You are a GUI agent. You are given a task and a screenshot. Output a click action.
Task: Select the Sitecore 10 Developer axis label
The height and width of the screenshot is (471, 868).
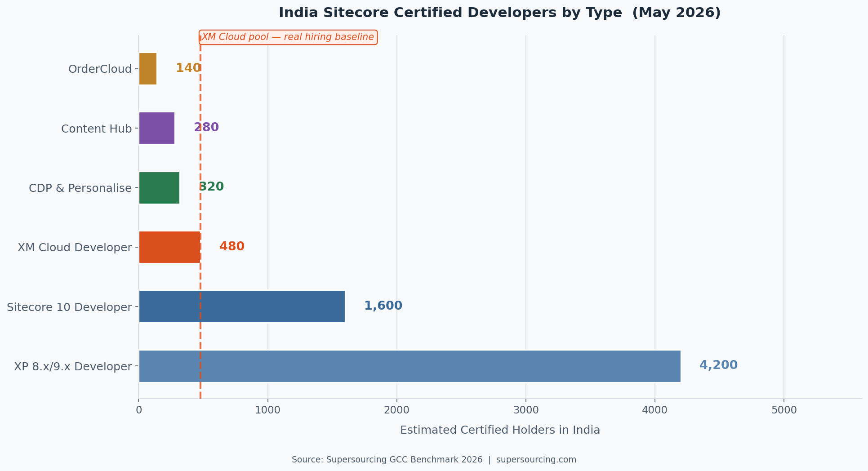point(69,307)
